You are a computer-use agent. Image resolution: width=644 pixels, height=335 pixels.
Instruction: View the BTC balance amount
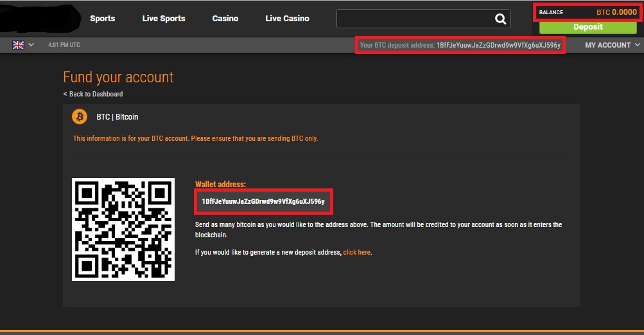point(616,12)
